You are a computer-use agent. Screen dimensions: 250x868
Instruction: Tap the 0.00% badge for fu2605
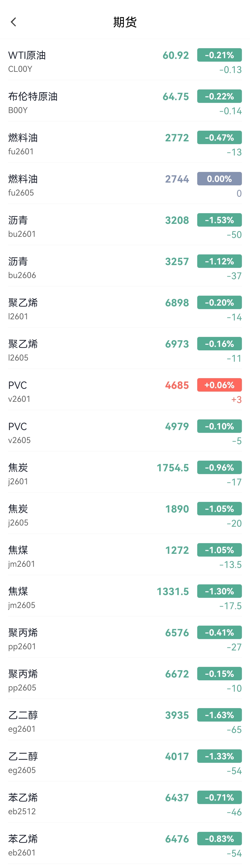[219, 179]
